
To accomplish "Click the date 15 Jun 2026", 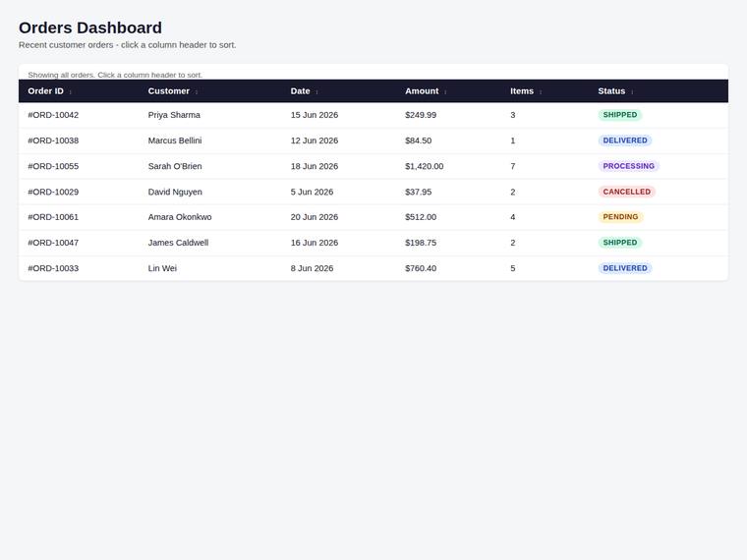I will click(x=315, y=115).
